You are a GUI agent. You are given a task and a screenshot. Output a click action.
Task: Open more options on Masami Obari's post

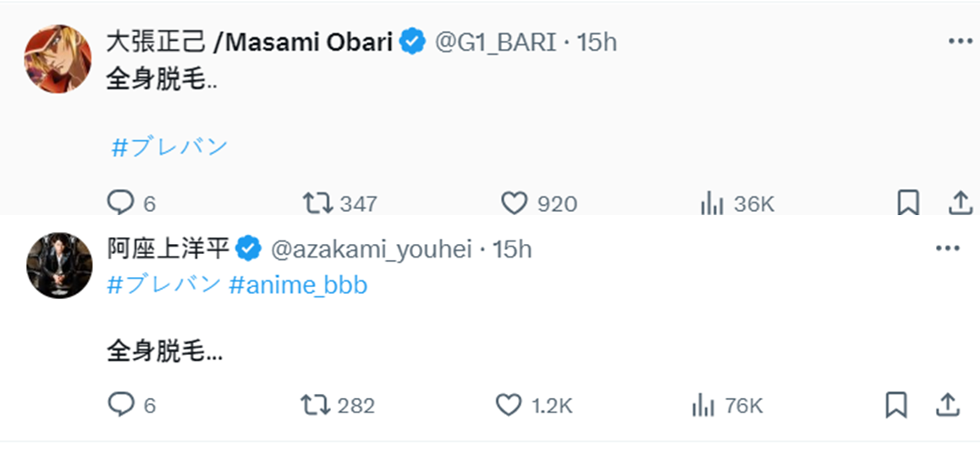tap(960, 41)
